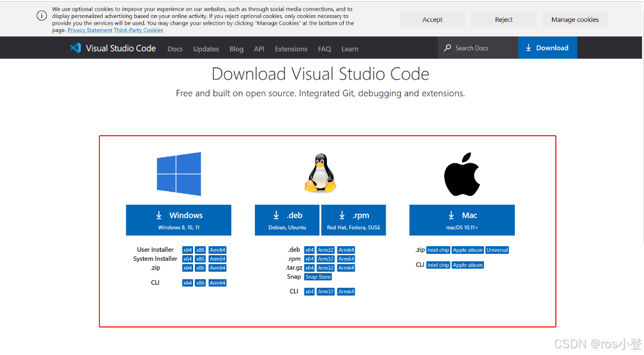Open the Privacy Statement link

pos(90,30)
